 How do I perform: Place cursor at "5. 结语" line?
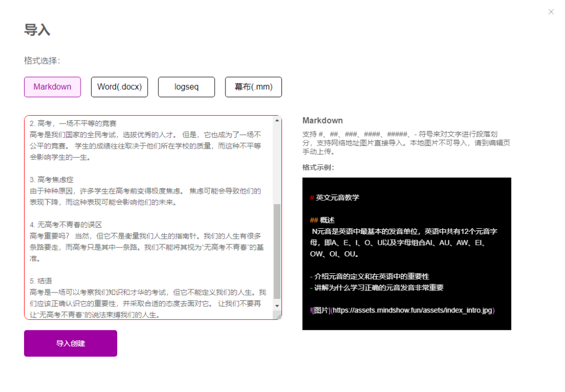pos(41,281)
